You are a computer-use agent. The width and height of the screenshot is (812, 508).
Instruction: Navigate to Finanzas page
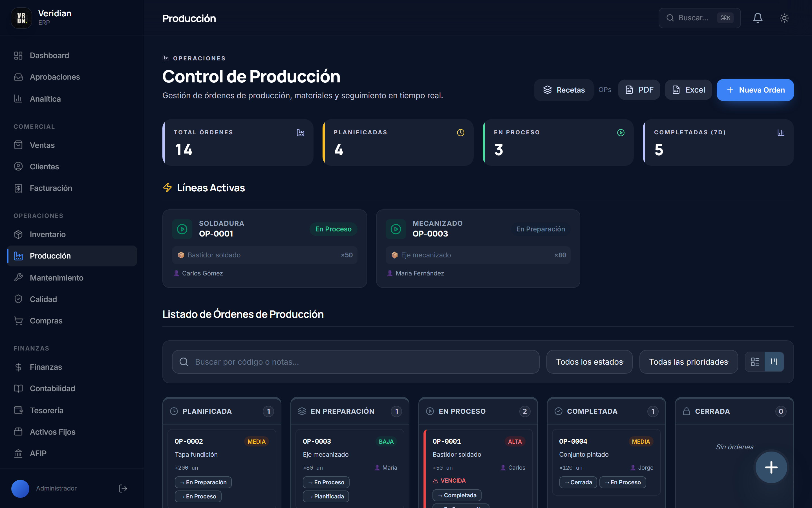[72, 367]
